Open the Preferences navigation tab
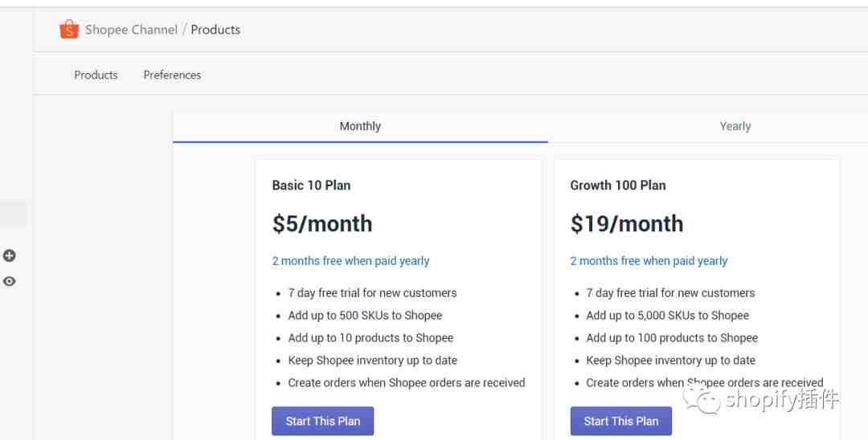868x440 pixels. tap(172, 75)
